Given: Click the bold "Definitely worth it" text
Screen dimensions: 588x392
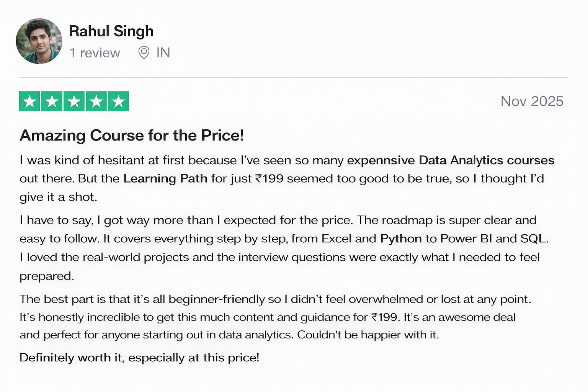Looking at the screenshot, I should (x=71, y=358).
